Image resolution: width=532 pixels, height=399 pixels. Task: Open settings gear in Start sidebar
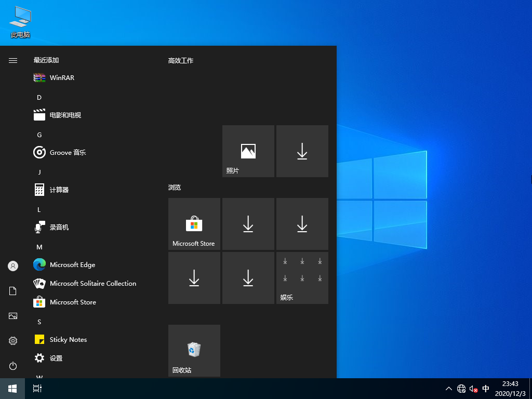pyautogui.click(x=13, y=341)
